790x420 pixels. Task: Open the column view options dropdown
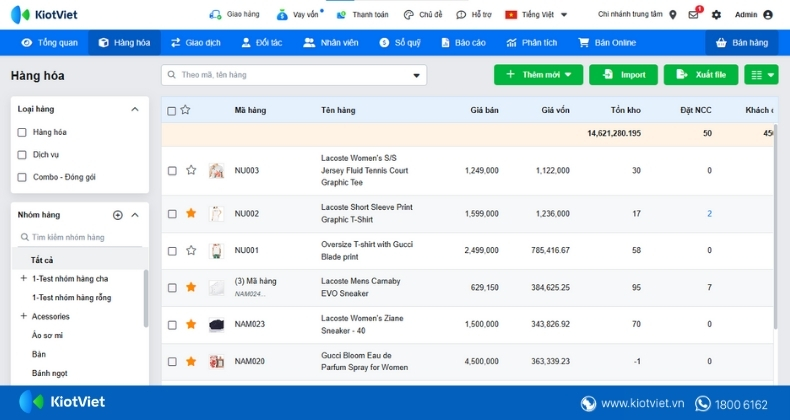tap(761, 75)
